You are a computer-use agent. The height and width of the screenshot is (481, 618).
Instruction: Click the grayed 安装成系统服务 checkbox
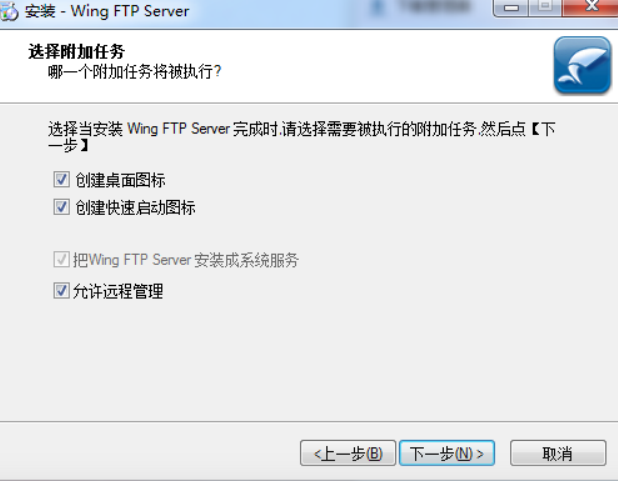[x=61, y=259]
